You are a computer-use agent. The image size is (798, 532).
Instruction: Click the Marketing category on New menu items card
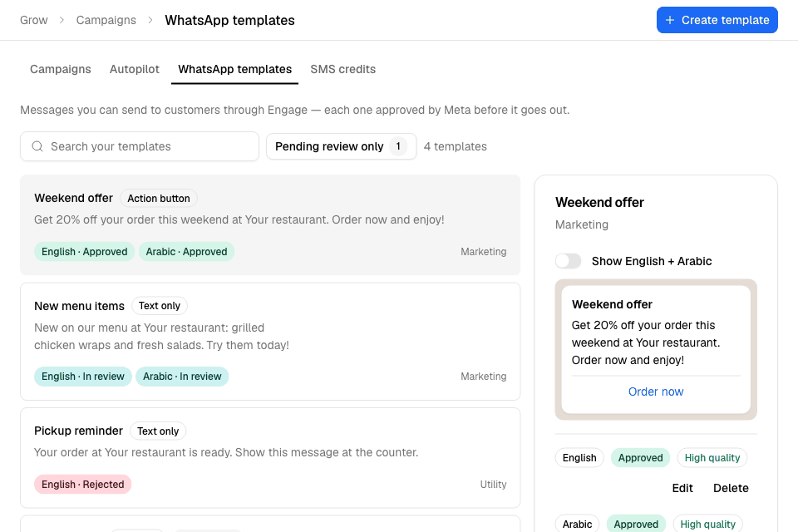click(x=484, y=377)
